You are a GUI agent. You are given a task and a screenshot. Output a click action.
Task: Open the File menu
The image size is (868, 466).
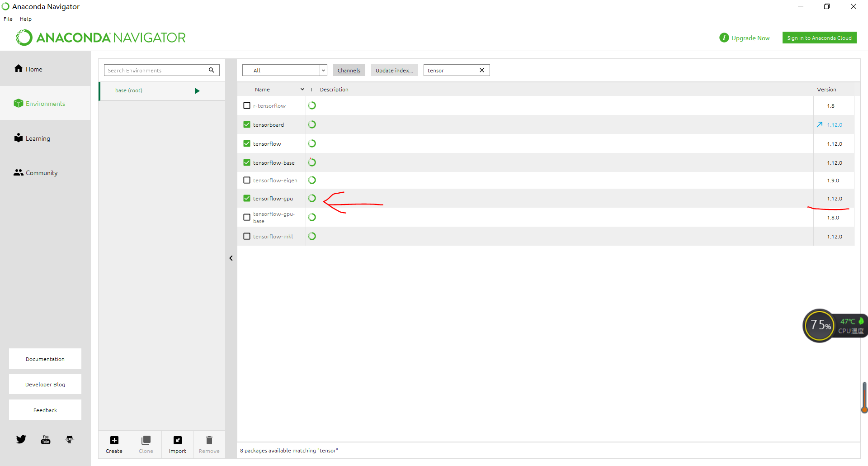pyautogui.click(x=8, y=19)
